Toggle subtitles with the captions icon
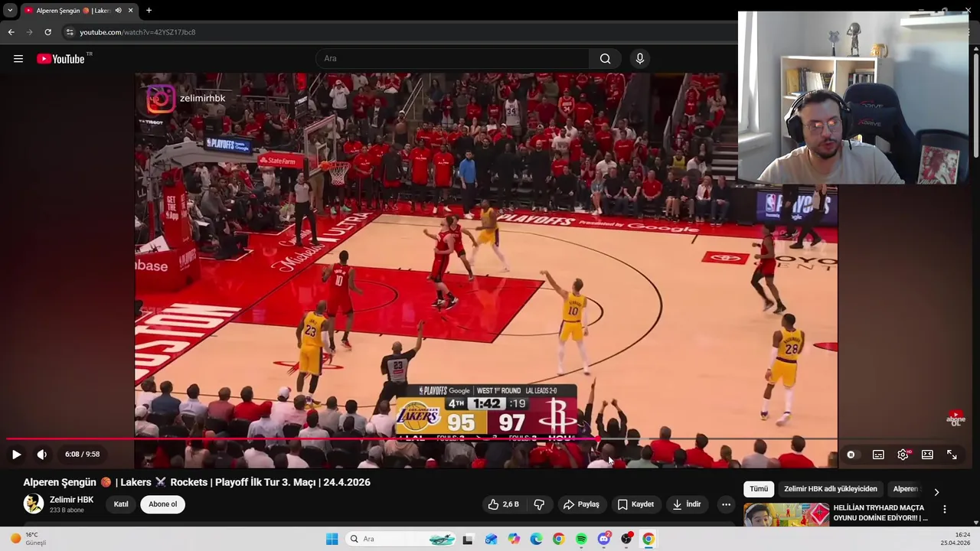 click(878, 455)
